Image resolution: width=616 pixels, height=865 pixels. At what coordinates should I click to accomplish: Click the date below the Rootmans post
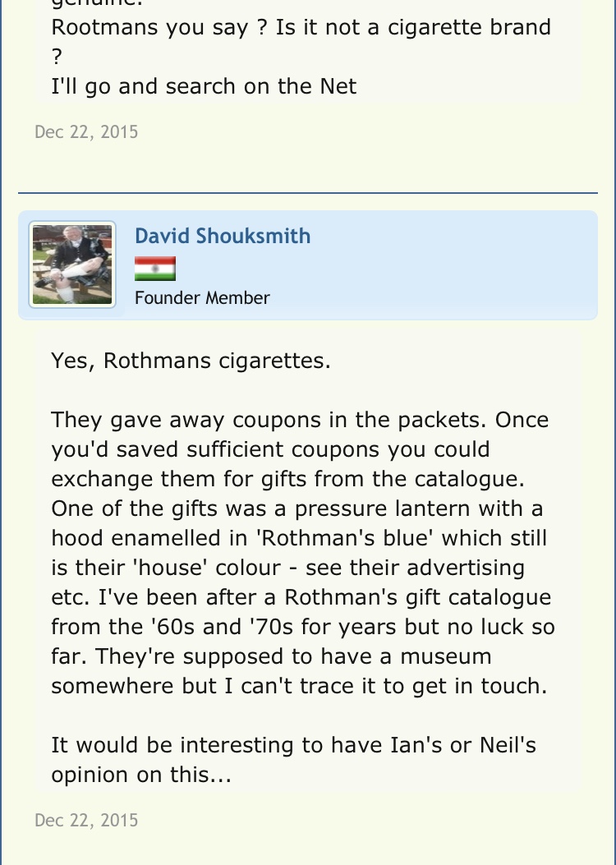tap(86, 131)
